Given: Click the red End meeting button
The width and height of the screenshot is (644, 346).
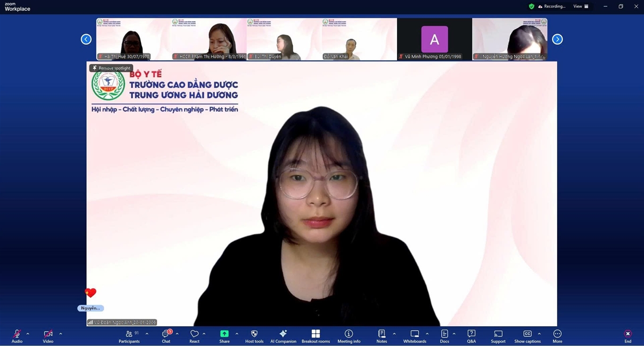Looking at the screenshot, I should click(627, 336).
